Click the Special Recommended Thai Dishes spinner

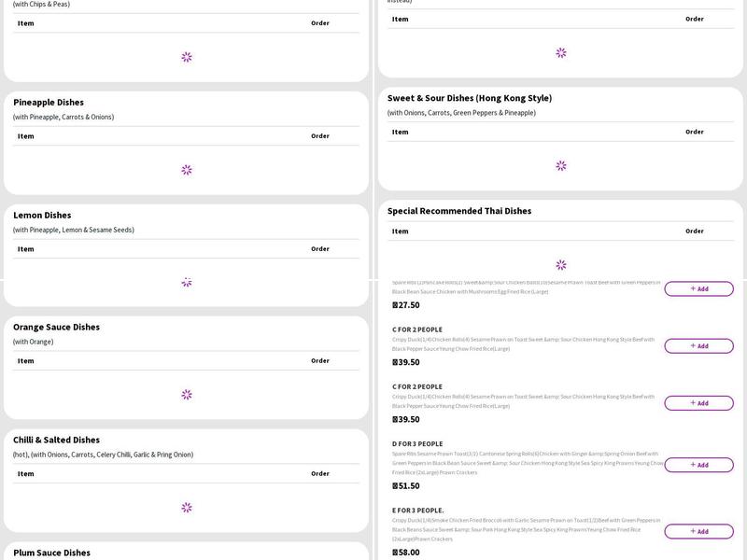pos(561,265)
